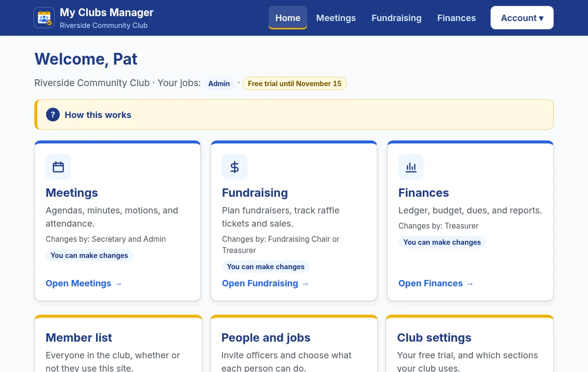
Task: Expand the How this works banner
Action: pos(294,115)
